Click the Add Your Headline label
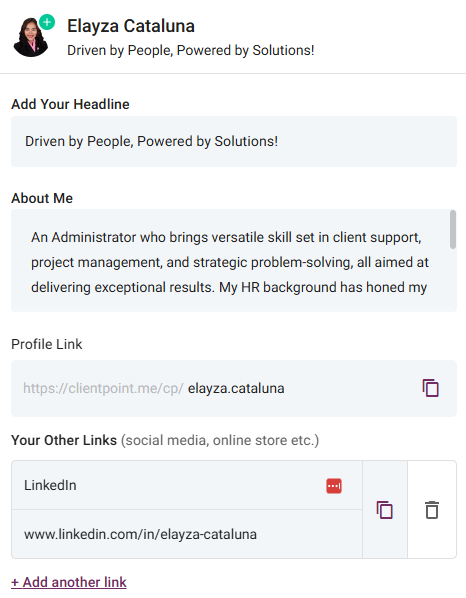 click(x=70, y=104)
